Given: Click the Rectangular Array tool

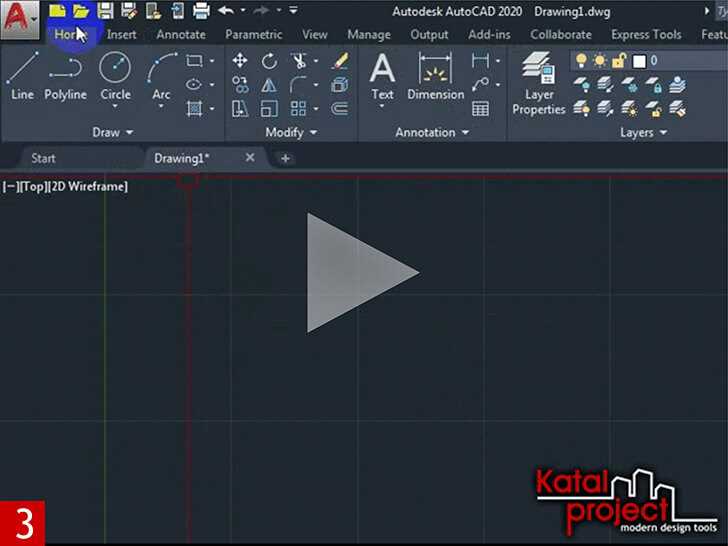Looking at the screenshot, I should coord(298,109).
